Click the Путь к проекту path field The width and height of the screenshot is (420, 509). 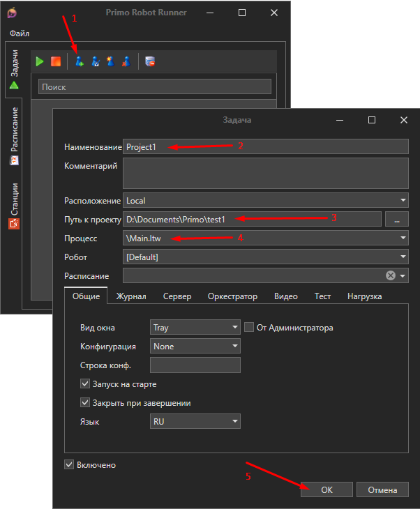click(252, 219)
